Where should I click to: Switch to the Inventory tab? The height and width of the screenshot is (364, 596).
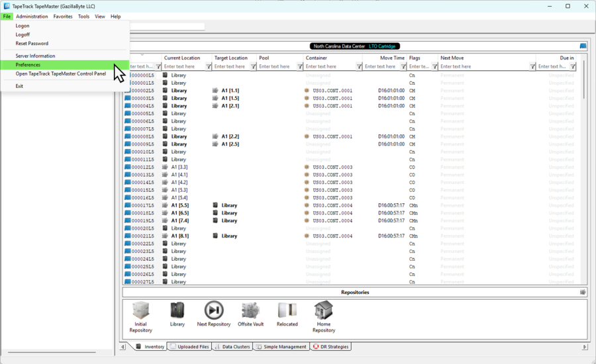[x=150, y=347]
